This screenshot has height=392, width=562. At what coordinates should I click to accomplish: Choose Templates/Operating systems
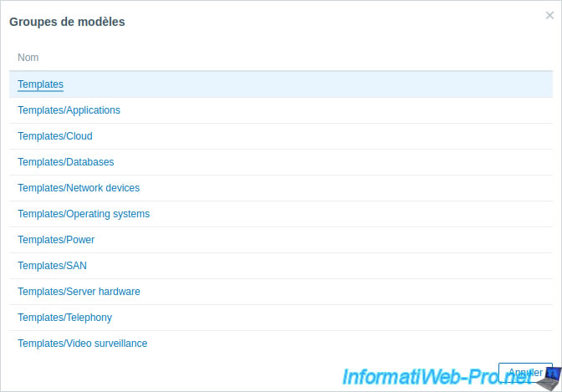(84, 214)
